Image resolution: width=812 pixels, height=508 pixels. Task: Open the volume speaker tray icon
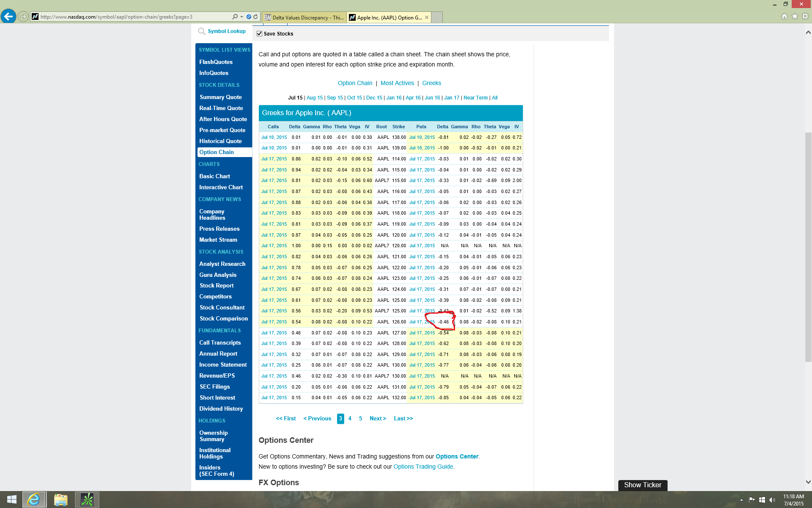pos(772,500)
